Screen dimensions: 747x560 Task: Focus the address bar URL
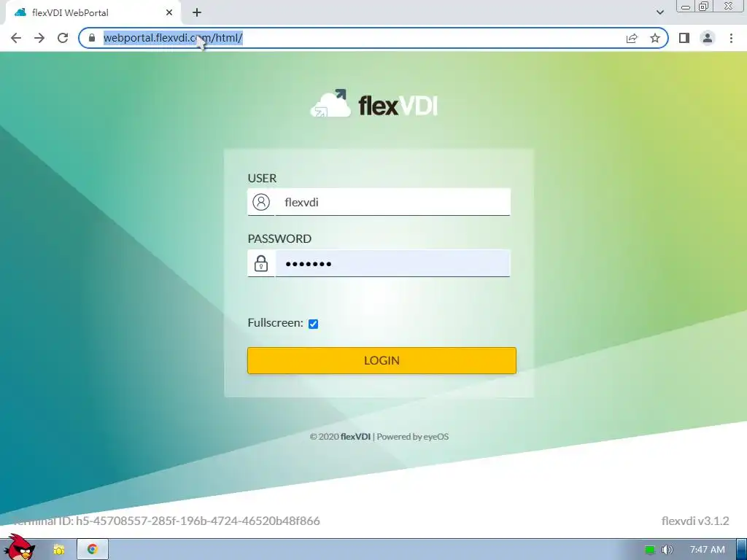pyautogui.click(x=352, y=38)
